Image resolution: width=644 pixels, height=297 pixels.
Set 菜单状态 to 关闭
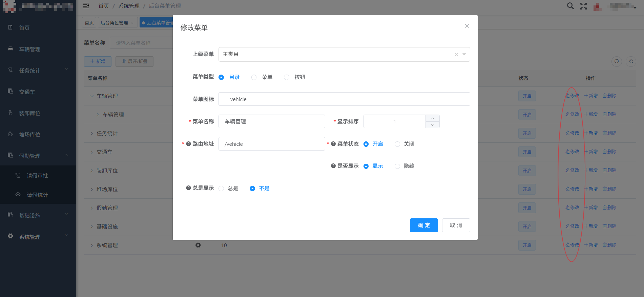pyautogui.click(x=397, y=144)
